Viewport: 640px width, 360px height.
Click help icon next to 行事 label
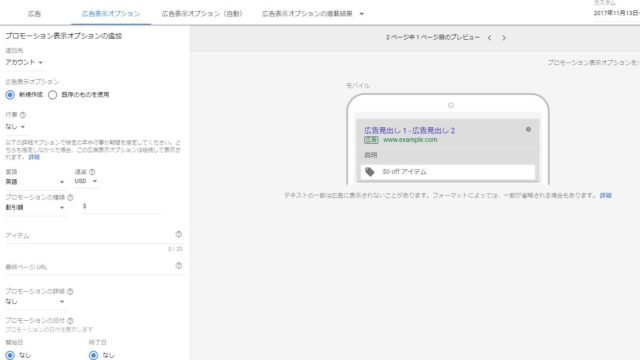23,115
